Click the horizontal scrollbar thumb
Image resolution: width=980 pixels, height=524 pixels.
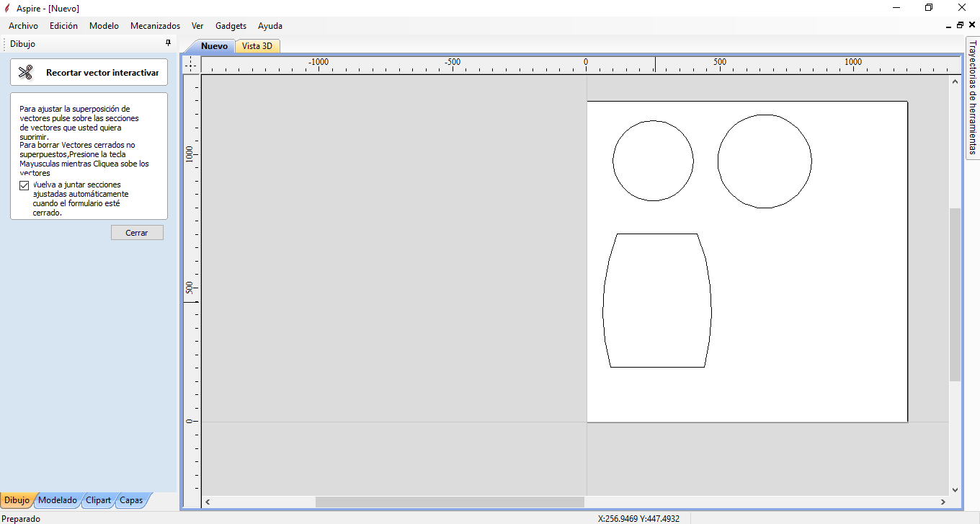click(x=450, y=502)
